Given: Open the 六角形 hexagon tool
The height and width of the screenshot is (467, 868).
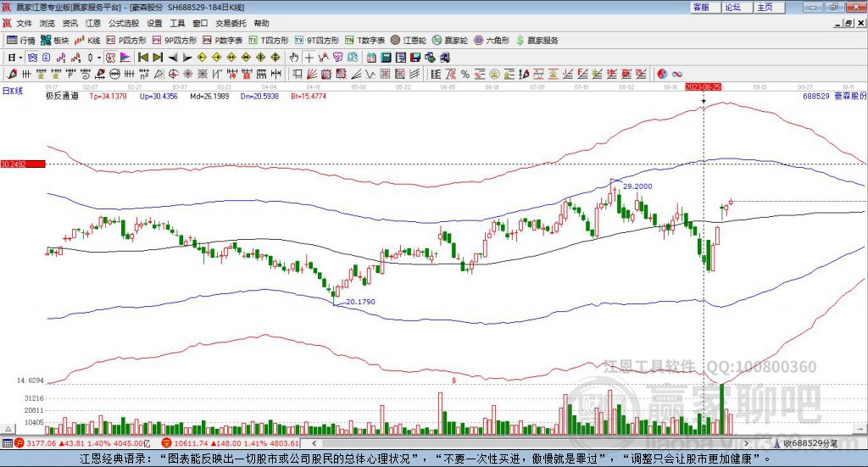Looking at the screenshot, I should (x=492, y=41).
